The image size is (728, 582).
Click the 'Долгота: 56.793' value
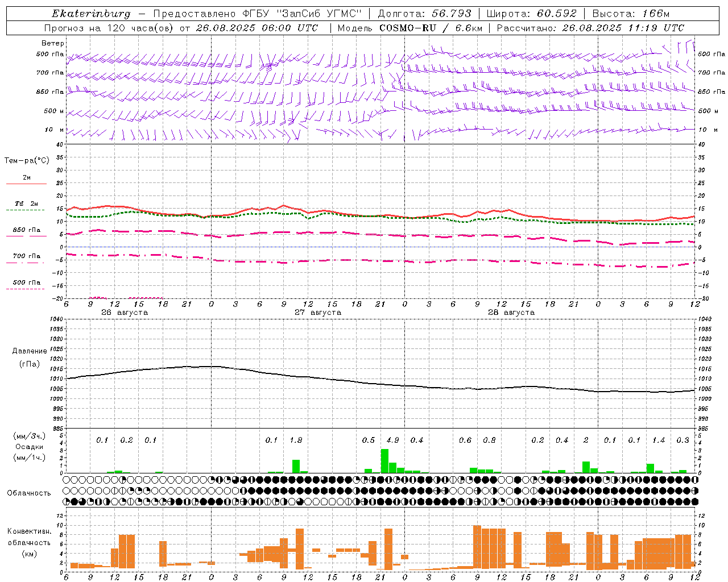point(425,14)
